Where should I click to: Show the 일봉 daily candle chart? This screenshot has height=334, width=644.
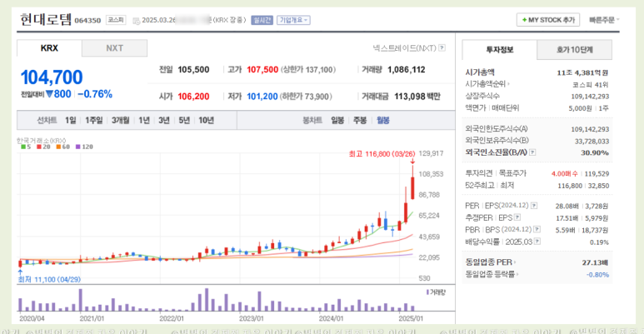(337, 121)
